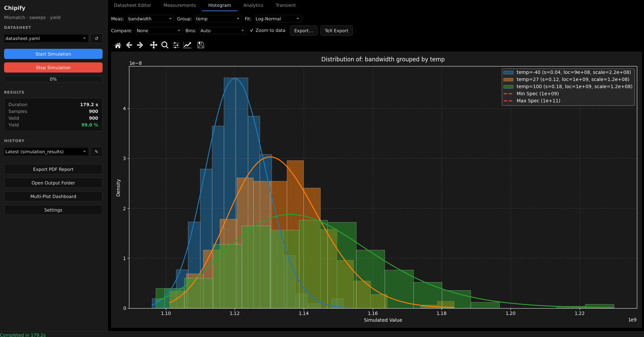The image size is (644, 337).
Task: Switch to Measurements tab
Action: 179,5
